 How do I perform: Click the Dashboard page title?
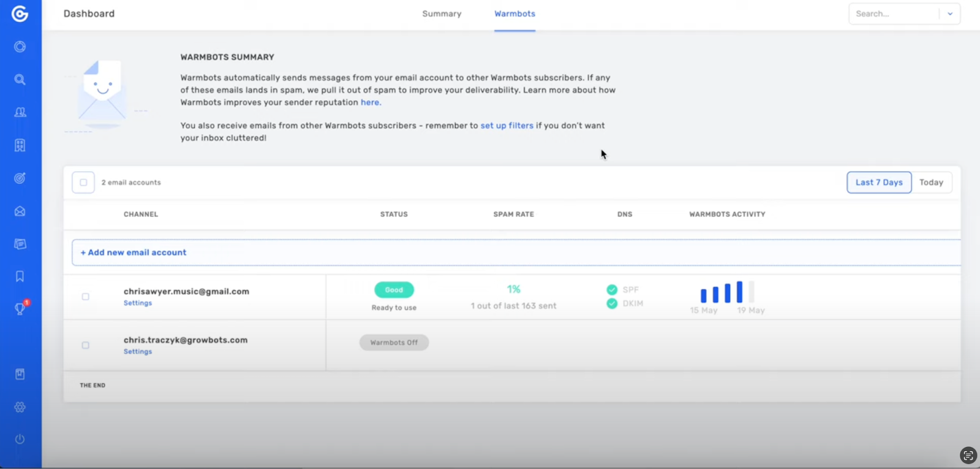click(89, 13)
